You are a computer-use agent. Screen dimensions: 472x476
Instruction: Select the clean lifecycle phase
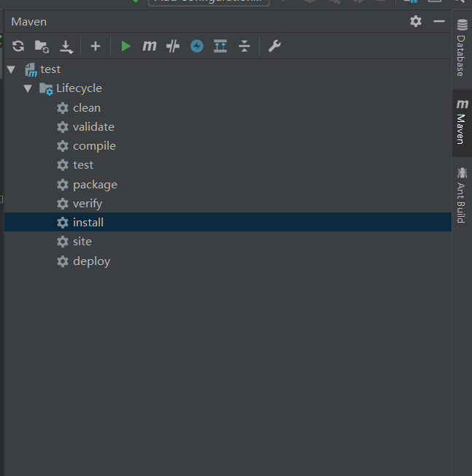coord(228,108)
